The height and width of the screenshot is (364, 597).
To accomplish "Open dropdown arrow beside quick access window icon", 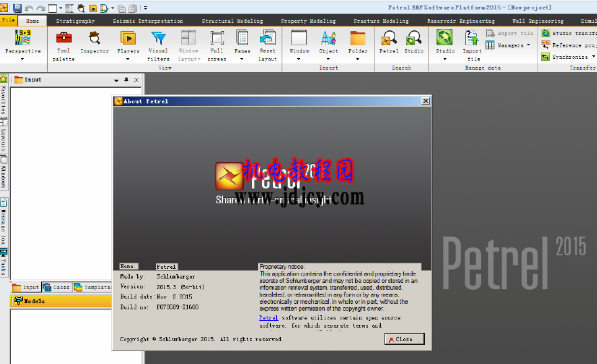I will (x=61, y=8).
